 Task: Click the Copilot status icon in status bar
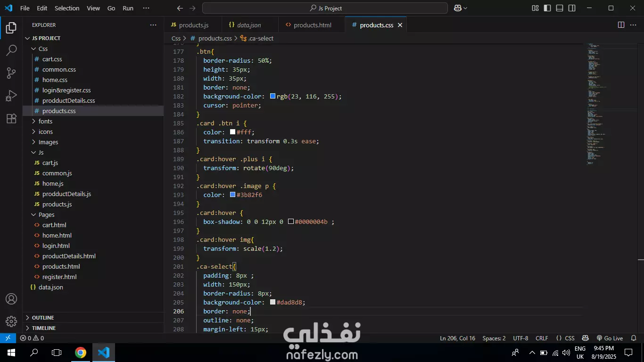(x=585, y=338)
